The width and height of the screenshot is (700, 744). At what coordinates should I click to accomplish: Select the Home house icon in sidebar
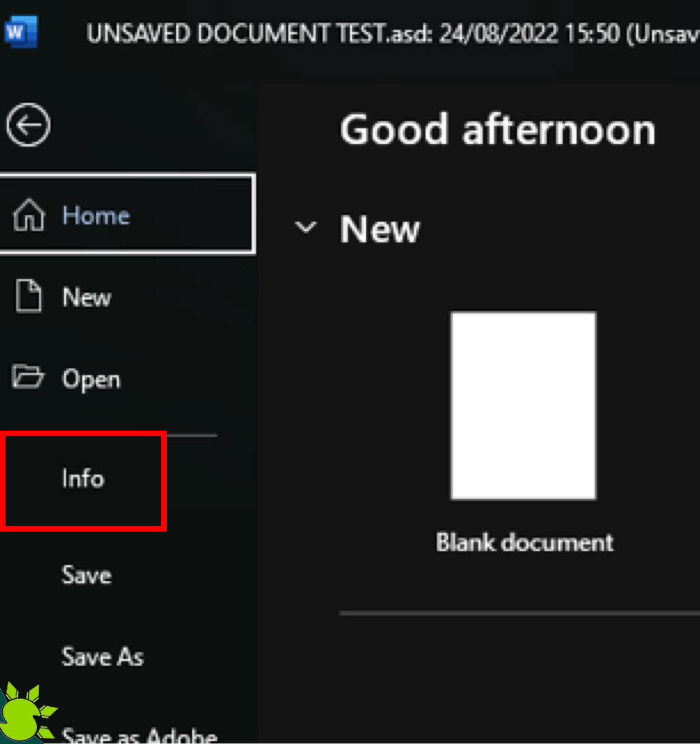point(29,216)
